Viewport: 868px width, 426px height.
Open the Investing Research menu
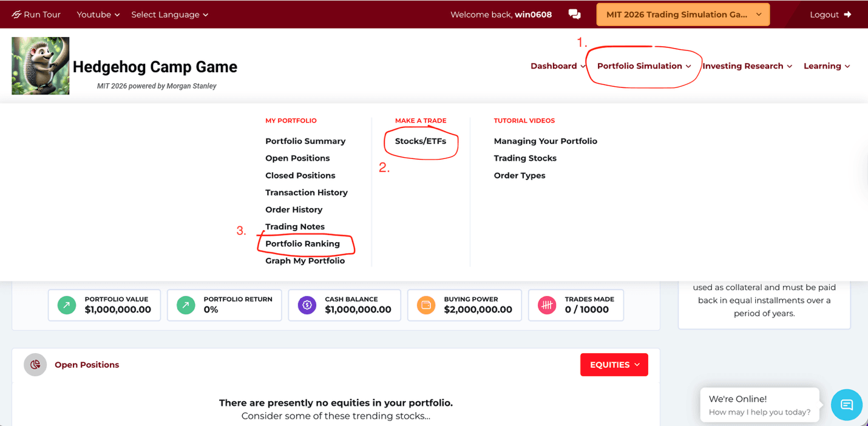(747, 66)
